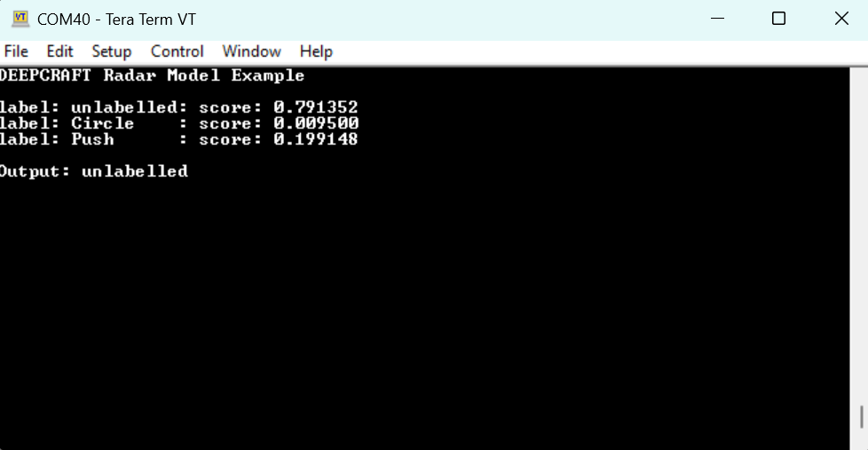The image size is (868, 450).
Task: Click the Circle label in terminal output
Action: tap(102, 123)
